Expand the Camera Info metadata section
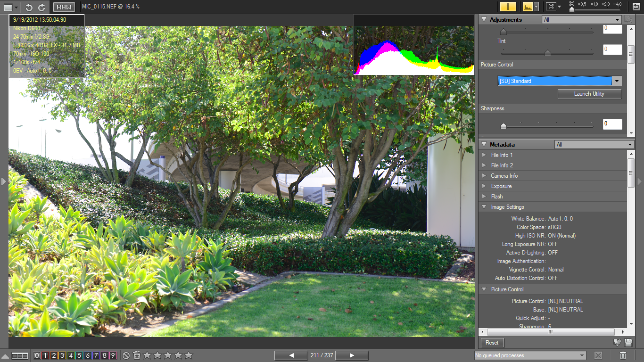 [x=484, y=175]
